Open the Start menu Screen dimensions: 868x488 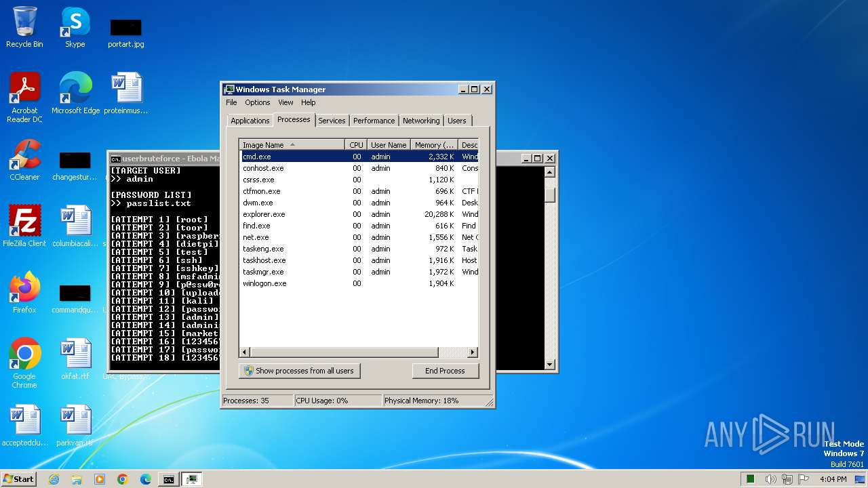coord(18,479)
